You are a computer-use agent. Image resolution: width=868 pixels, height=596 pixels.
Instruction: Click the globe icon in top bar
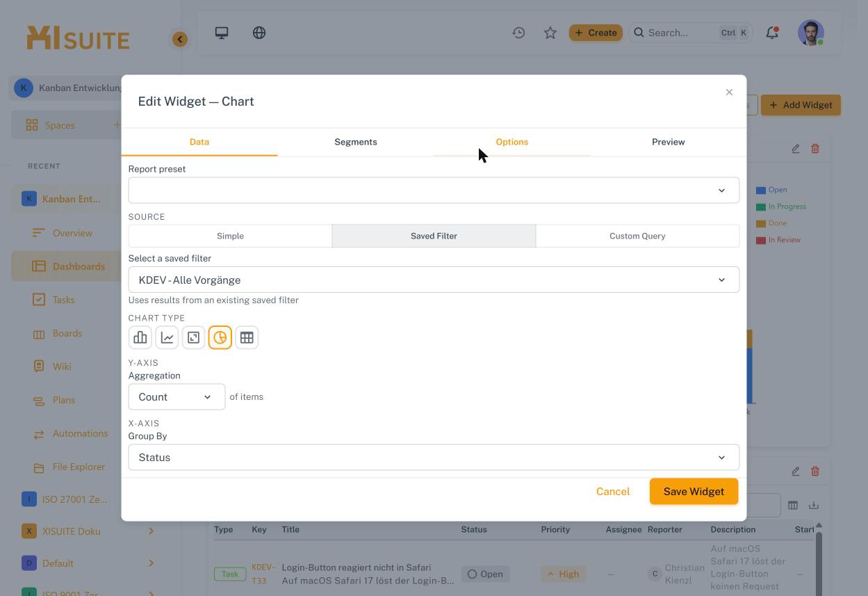(x=259, y=33)
